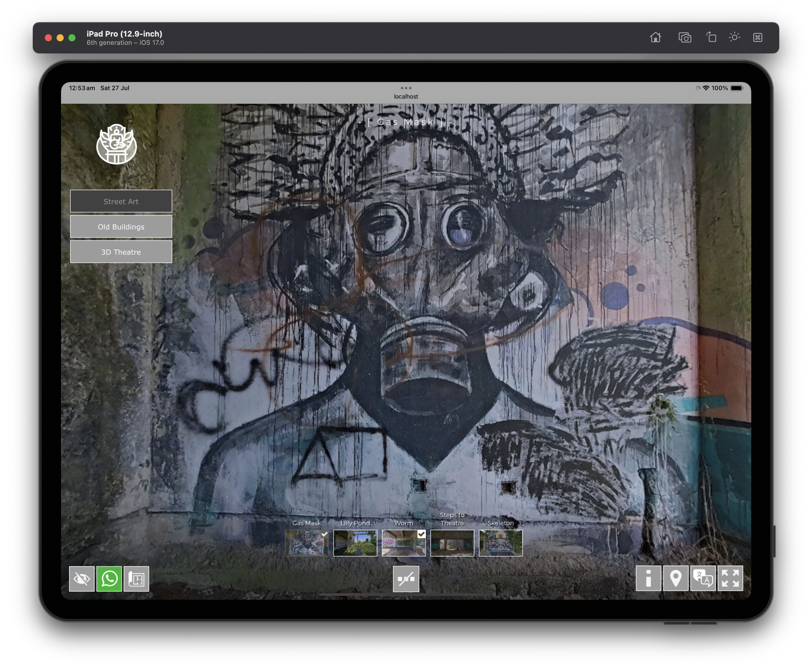Select the Street Art menu item
This screenshot has height=672, width=812.
pyautogui.click(x=121, y=201)
